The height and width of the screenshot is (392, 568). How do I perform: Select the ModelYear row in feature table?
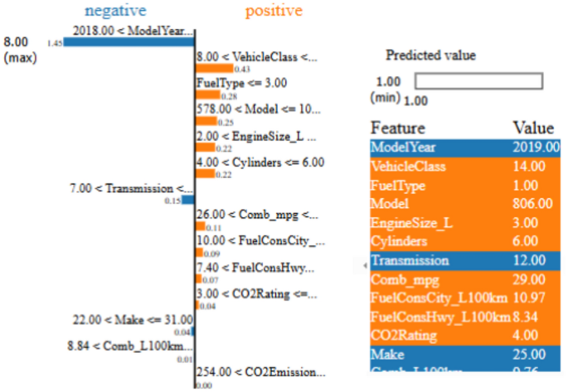(465, 147)
